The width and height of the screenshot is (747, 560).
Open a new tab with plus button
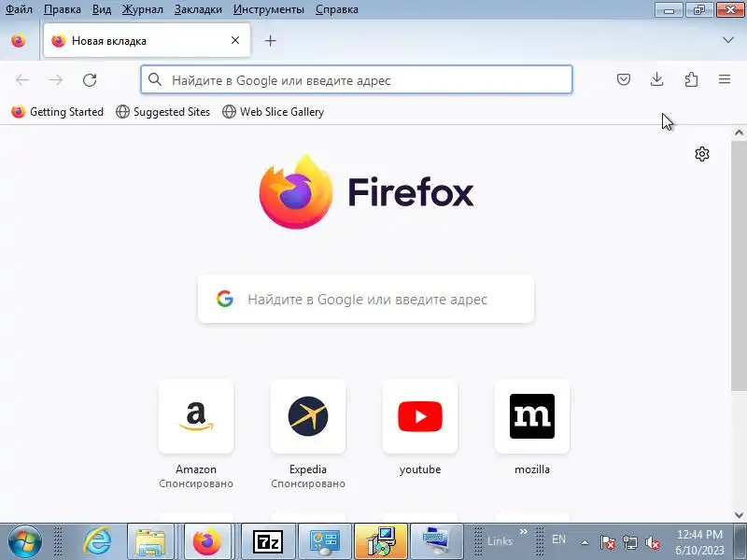point(270,40)
